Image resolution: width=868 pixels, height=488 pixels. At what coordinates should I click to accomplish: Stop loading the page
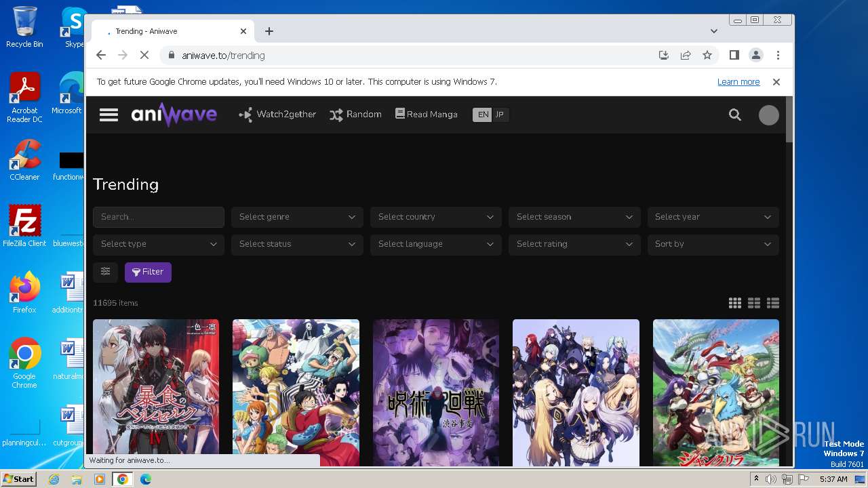coord(144,56)
